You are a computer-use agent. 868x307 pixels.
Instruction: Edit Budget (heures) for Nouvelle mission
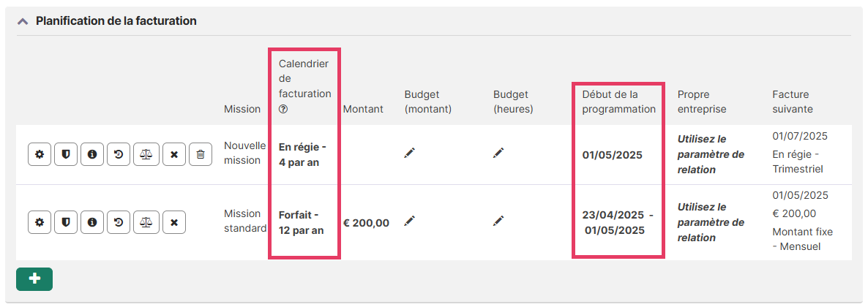(x=498, y=153)
